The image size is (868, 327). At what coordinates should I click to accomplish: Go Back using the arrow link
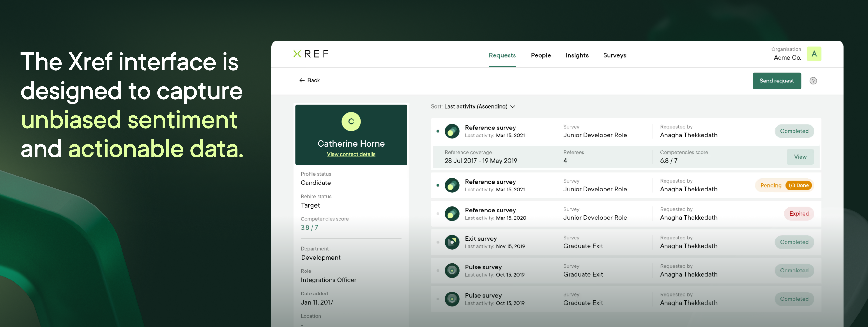click(309, 80)
